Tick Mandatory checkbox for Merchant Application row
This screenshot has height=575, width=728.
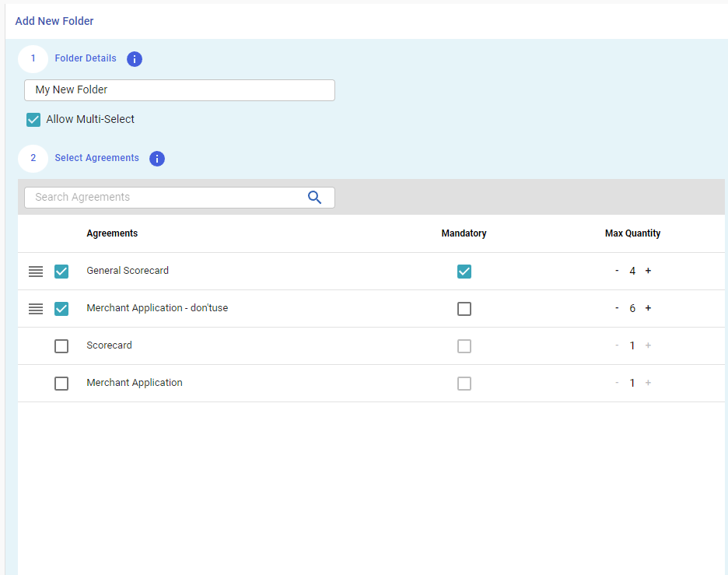pyautogui.click(x=464, y=384)
